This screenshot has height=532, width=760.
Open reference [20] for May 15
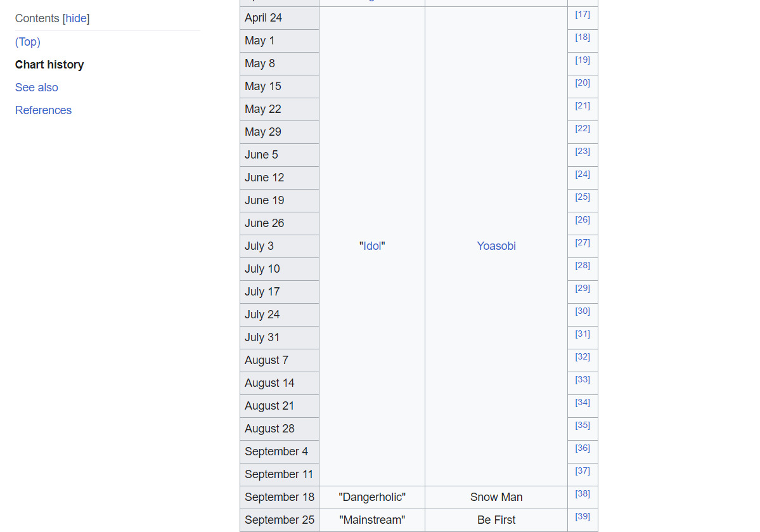click(583, 83)
